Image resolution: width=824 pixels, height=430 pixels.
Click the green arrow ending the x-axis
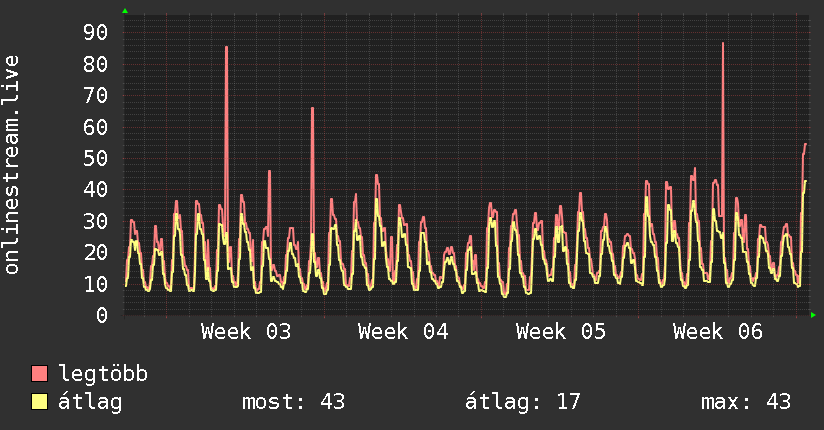point(813,315)
